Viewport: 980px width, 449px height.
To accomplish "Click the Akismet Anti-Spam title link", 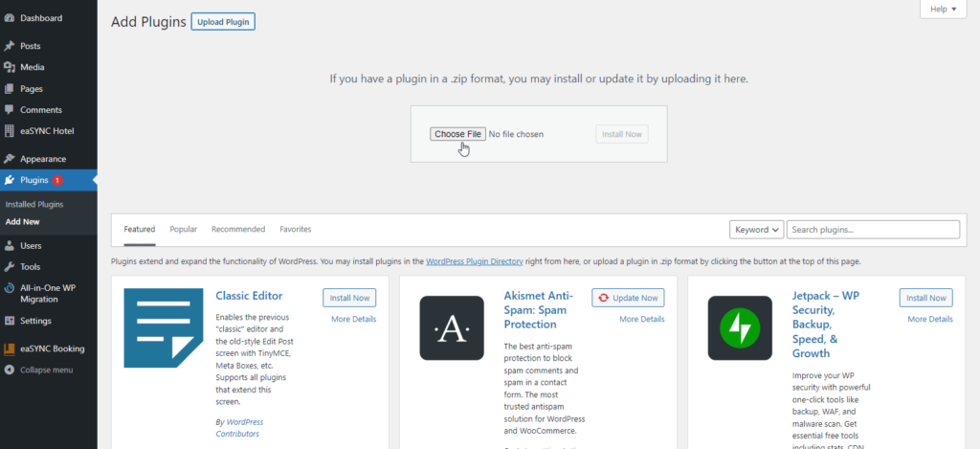I will tap(538, 310).
